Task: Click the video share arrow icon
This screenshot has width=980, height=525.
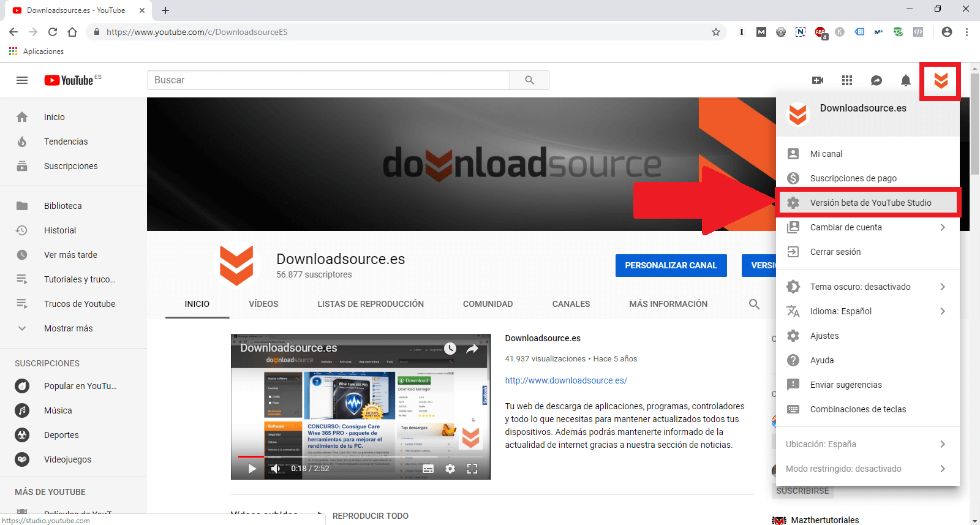Action: pyautogui.click(x=472, y=349)
